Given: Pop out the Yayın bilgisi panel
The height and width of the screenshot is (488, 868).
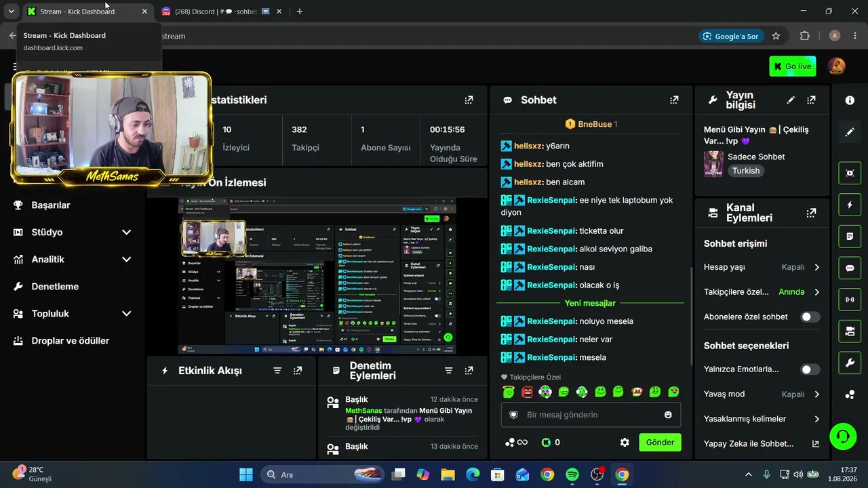Looking at the screenshot, I should tap(811, 100).
